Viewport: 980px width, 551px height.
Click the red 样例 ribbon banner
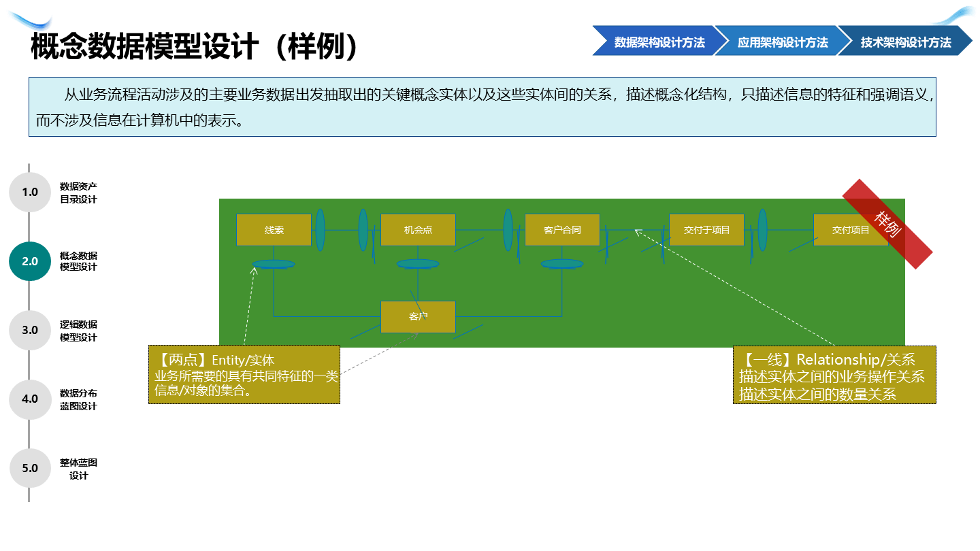pos(887,224)
